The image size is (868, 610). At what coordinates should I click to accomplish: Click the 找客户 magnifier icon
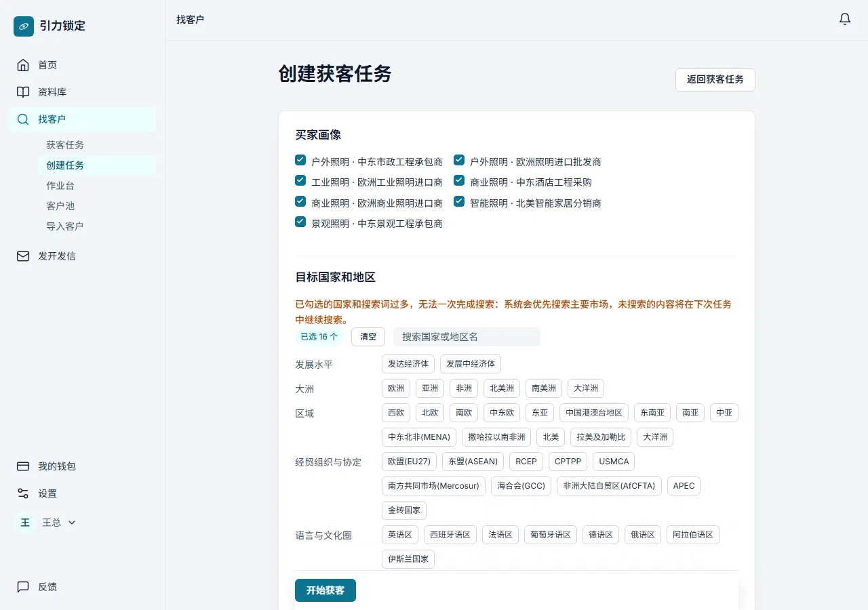(23, 119)
